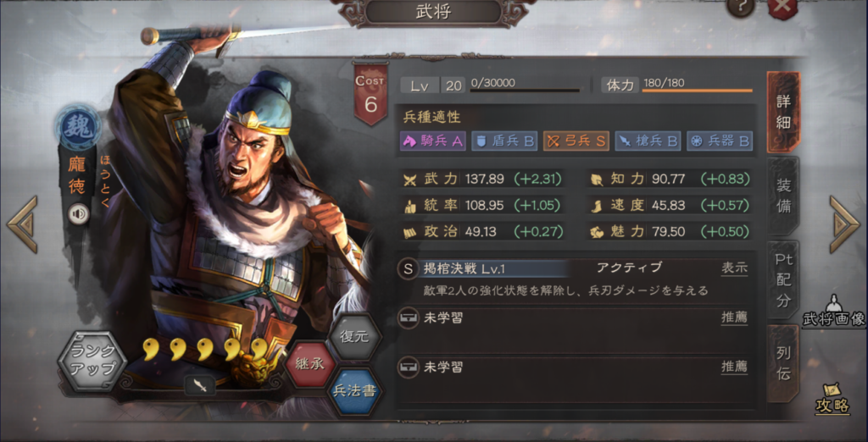Tap the orange 体力 stamina bar
868x442 pixels.
[x=697, y=90]
